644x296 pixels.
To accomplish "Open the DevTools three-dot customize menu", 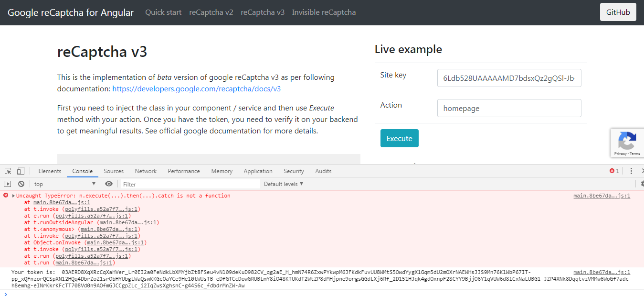I will click(631, 171).
